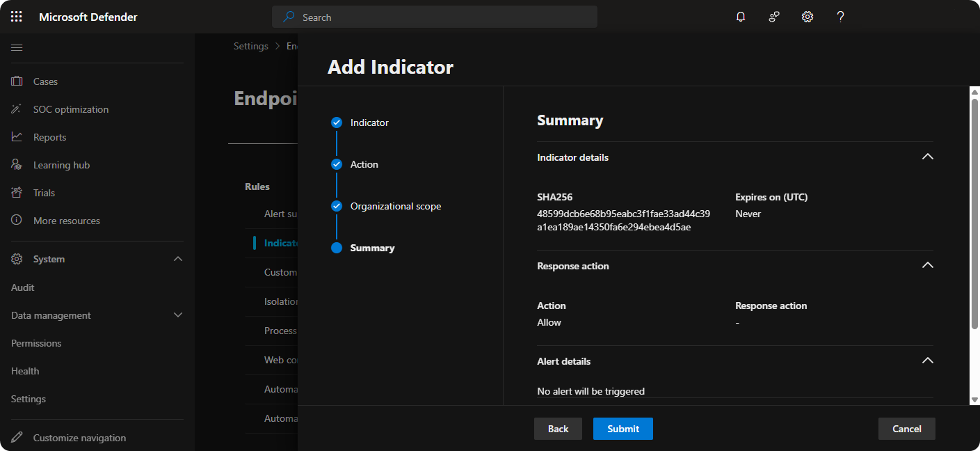Open the app launcher waffle icon
Image resolution: width=980 pixels, height=451 pixels.
coord(17,17)
